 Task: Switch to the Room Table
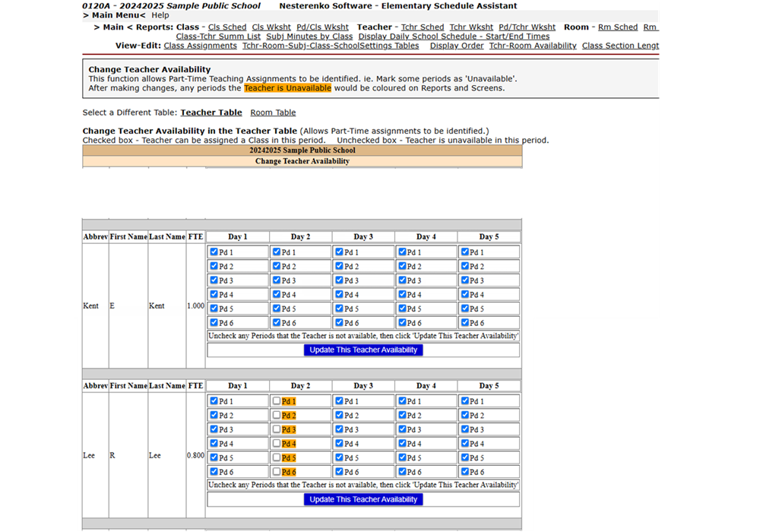pyautogui.click(x=273, y=112)
